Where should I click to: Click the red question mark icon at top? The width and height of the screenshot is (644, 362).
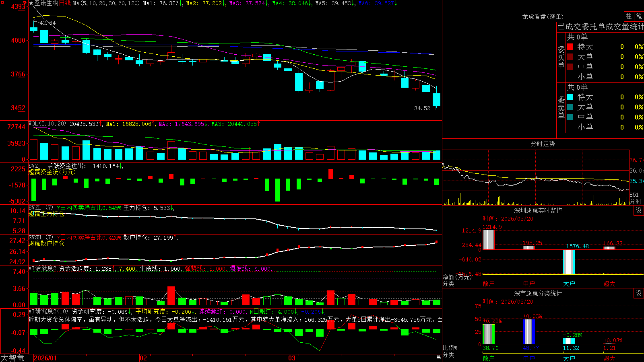coord(25,3)
